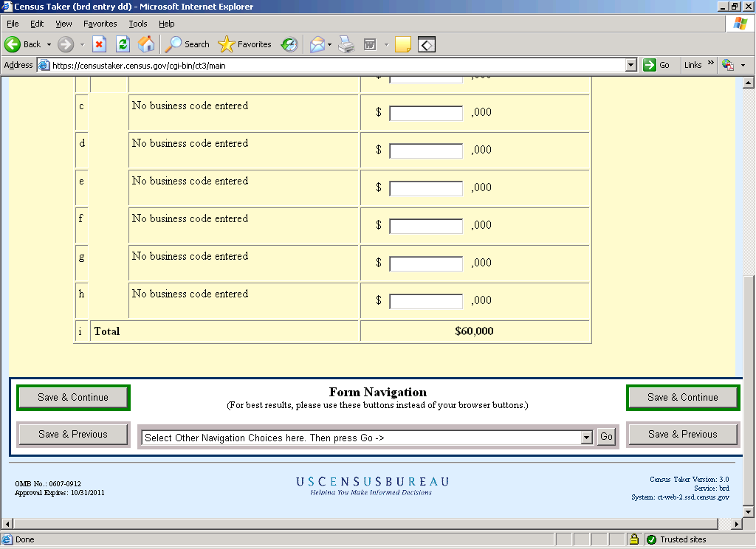
Task: Click the dollar input field for row h
Action: pyautogui.click(x=426, y=302)
